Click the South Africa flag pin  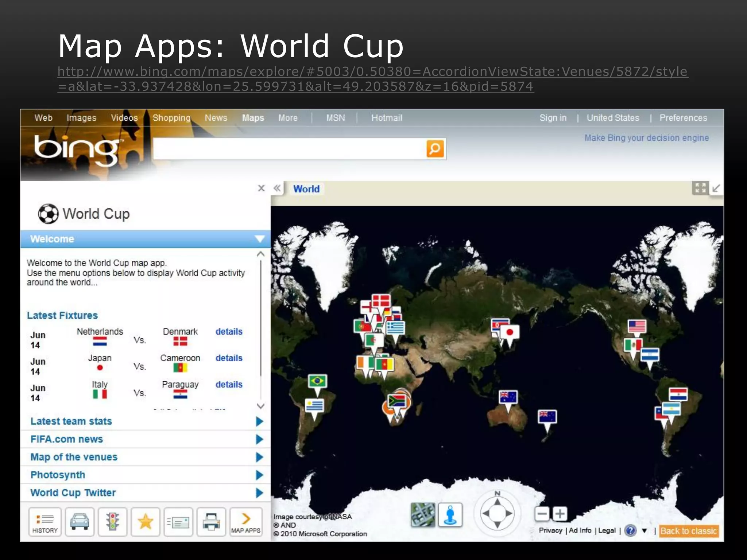point(397,402)
